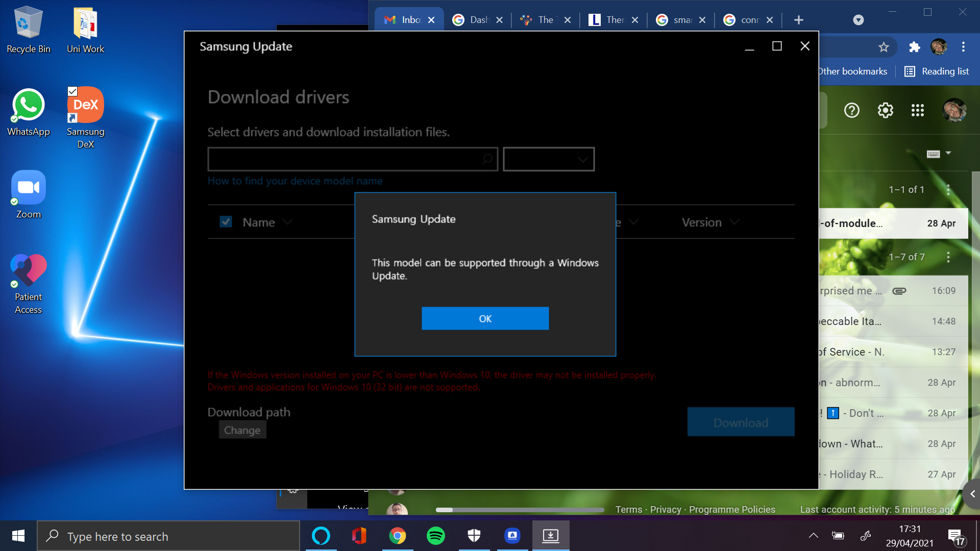Screen dimensions: 980x551
Task: Expand the Version column sort arrow
Action: [x=735, y=222]
